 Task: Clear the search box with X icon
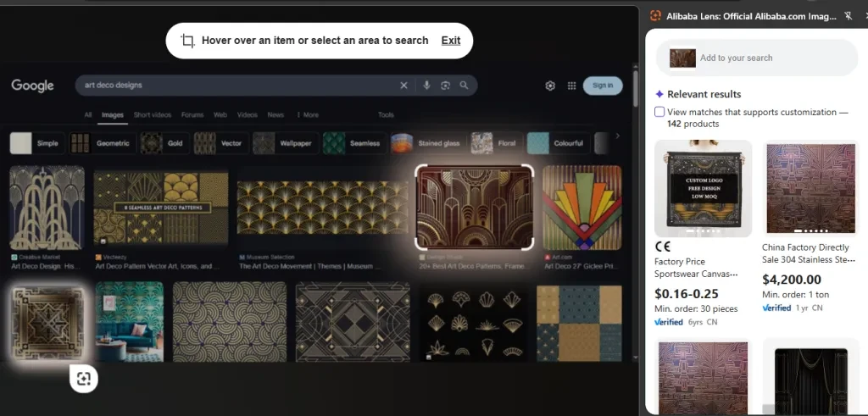[403, 86]
